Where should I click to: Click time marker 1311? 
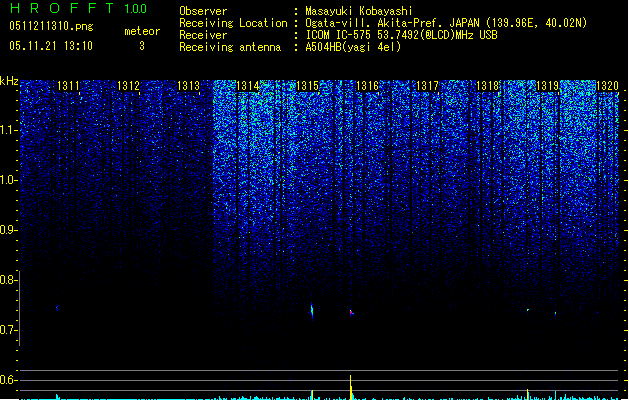(x=68, y=86)
